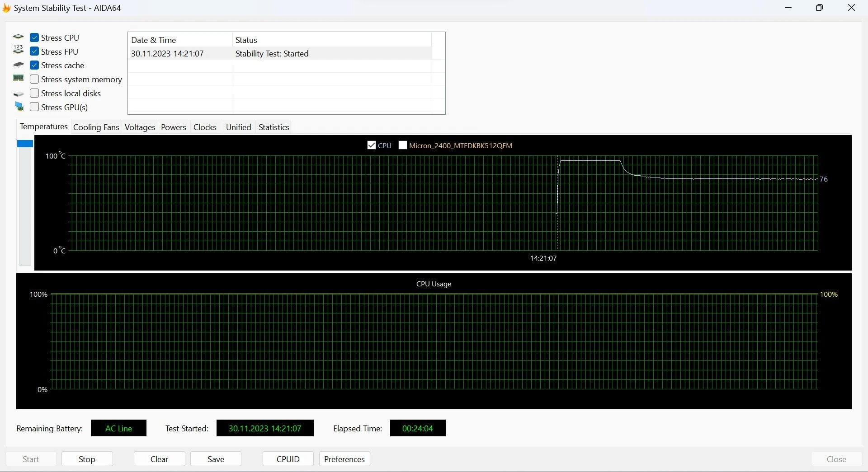
Task: Switch to the Unified tab
Action: (238, 127)
